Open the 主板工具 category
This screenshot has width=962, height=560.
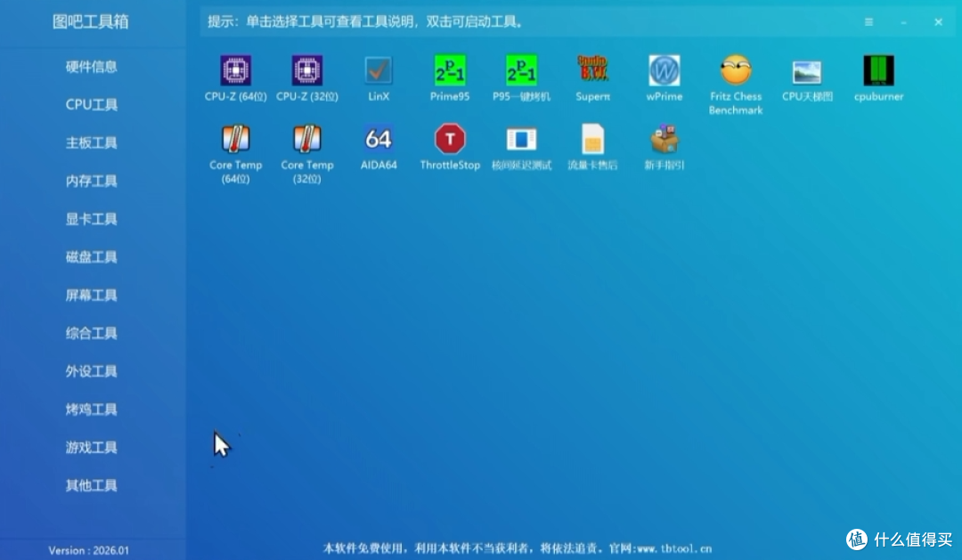92,143
